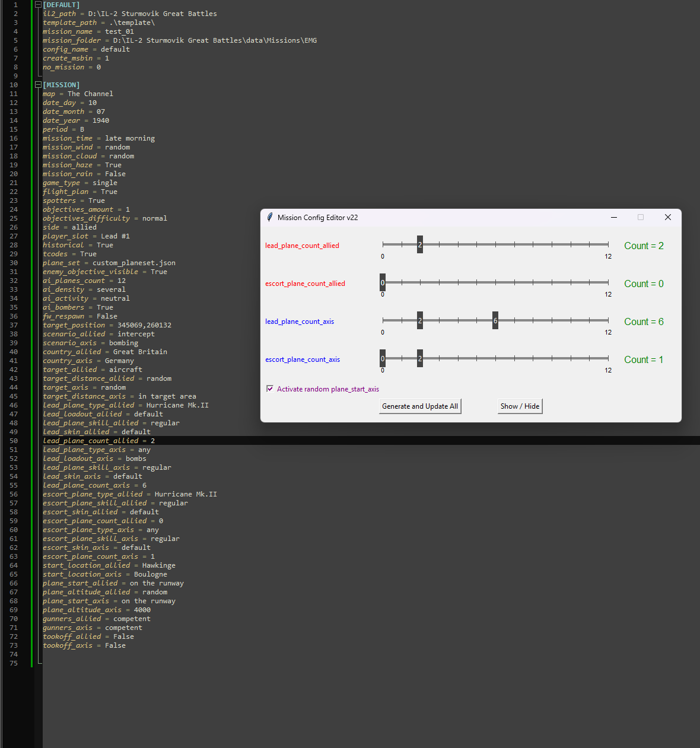
Task: Click the feather icon in Mission Config Editor title
Action: click(270, 217)
